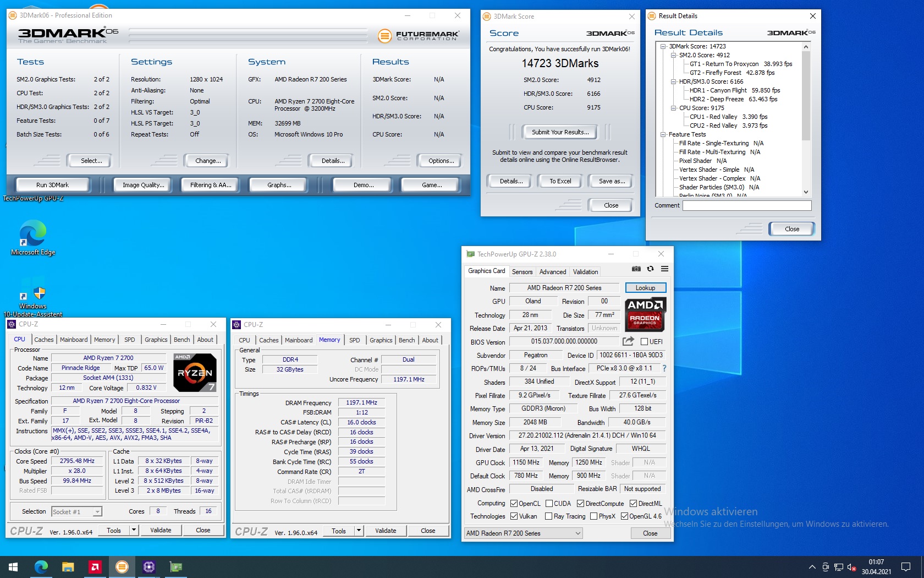Open the notification center icon
924x578 pixels.
point(906,567)
